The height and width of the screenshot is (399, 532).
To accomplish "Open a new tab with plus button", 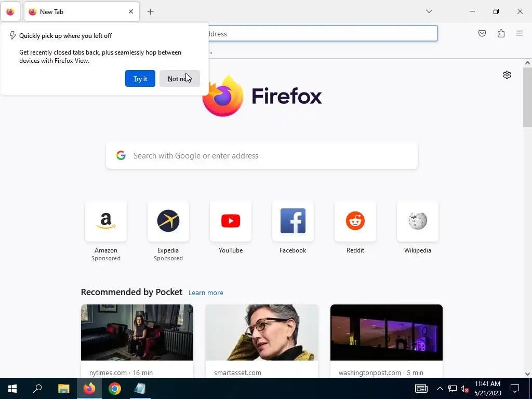I will pos(150,12).
